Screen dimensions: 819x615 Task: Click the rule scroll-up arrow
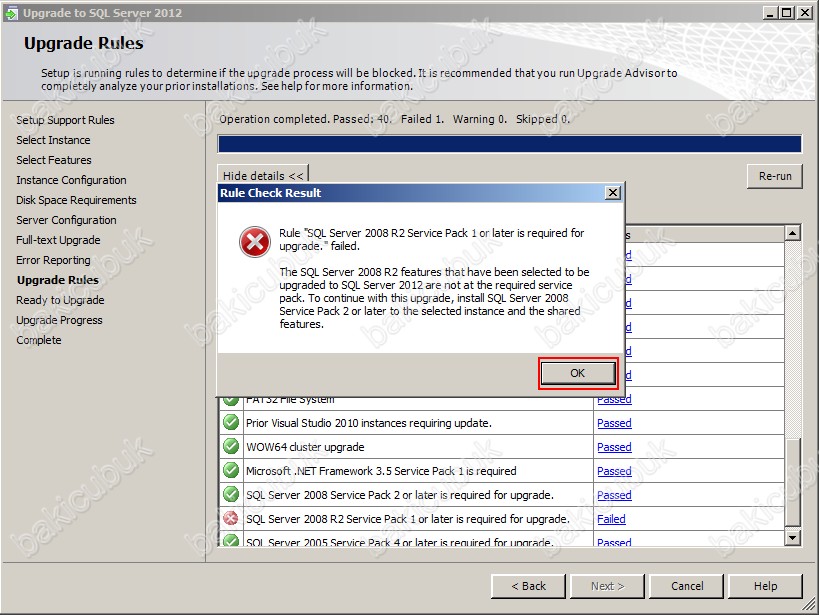coord(792,233)
